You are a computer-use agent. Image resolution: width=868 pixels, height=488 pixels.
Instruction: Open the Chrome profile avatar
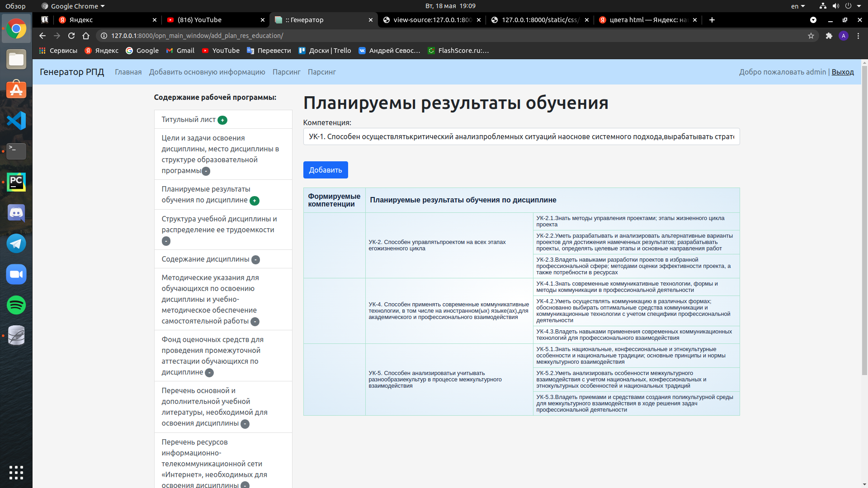[x=844, y=36]
